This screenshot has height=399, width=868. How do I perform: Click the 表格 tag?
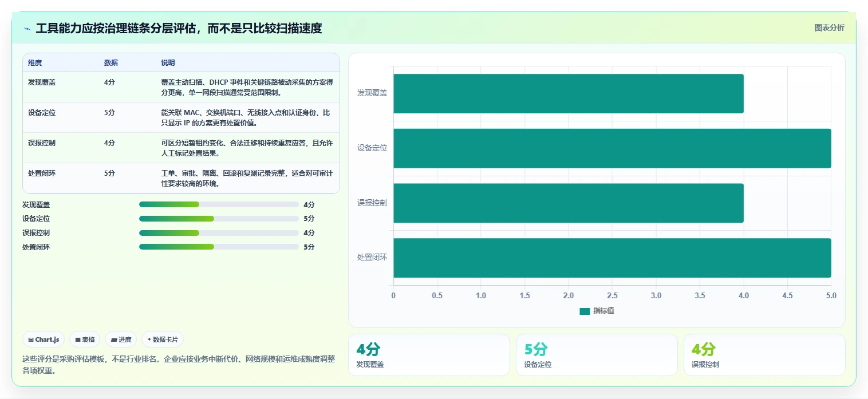coord(85,339)
